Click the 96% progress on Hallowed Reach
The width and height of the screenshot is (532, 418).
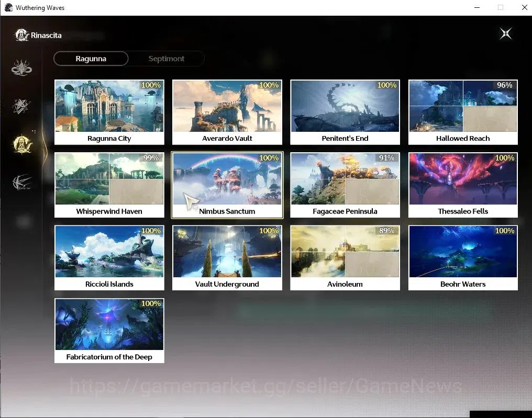[x=505, y=85]
